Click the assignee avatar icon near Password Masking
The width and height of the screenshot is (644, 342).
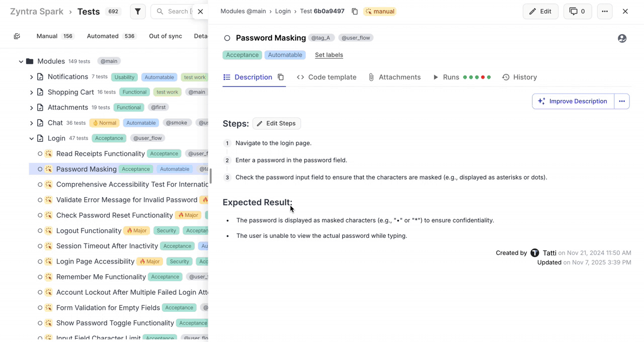[622, 38]
